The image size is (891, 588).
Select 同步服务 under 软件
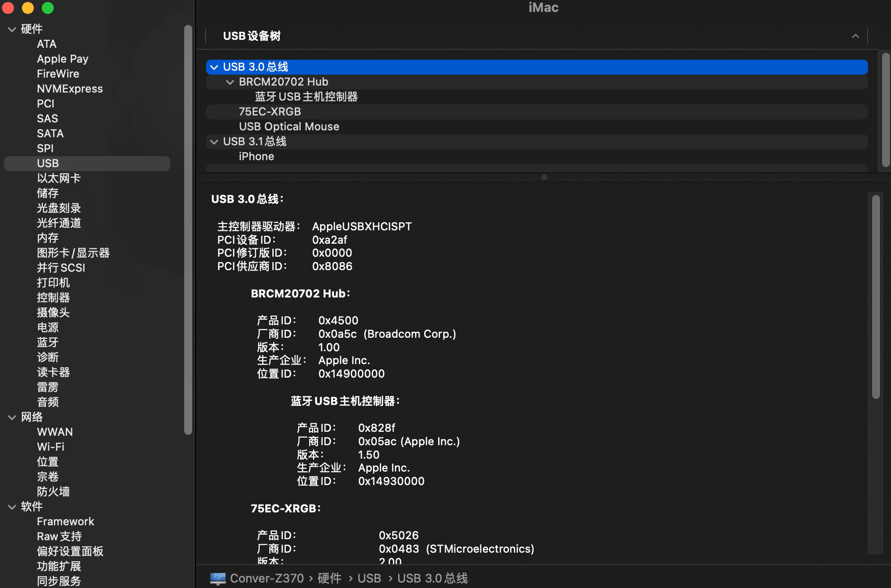(59, 581)
